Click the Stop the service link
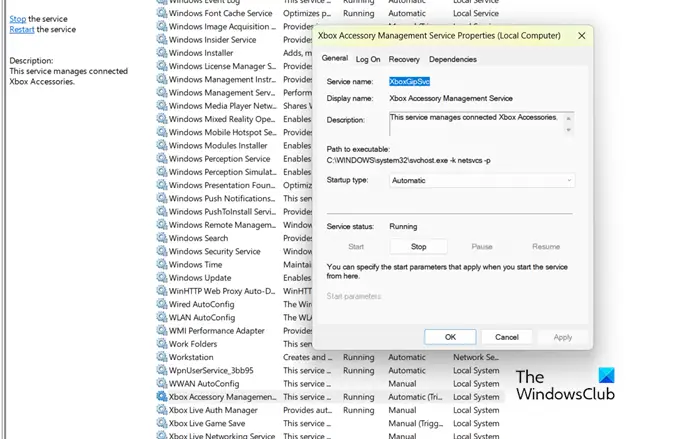 point(18,19)
